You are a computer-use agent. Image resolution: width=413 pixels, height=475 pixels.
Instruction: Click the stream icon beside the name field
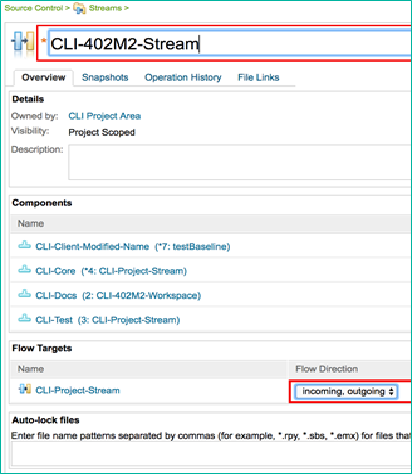pyautogui.click(x=23, y=43)
